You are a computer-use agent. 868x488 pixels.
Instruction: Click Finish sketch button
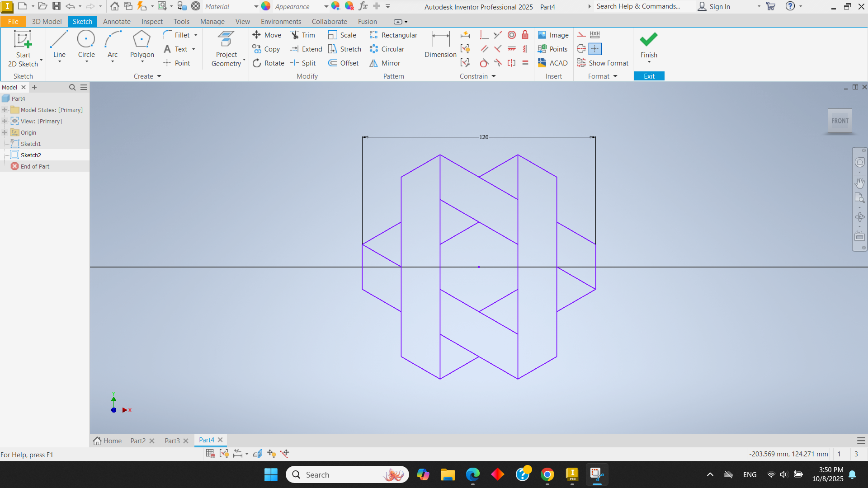pos(648,44)
